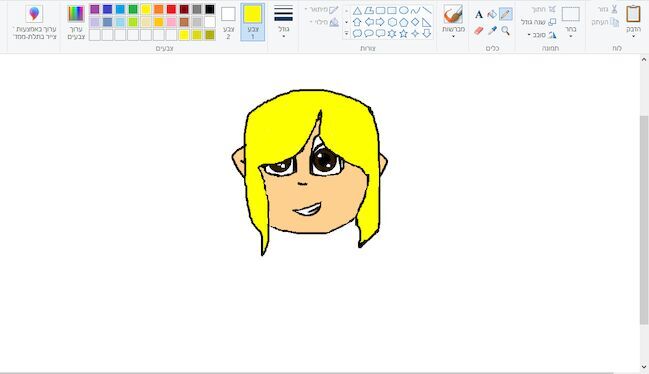Select the Color picker eyedropper tool
The width and height of the screenshot is (649, 374).
[x=492, y=30]
